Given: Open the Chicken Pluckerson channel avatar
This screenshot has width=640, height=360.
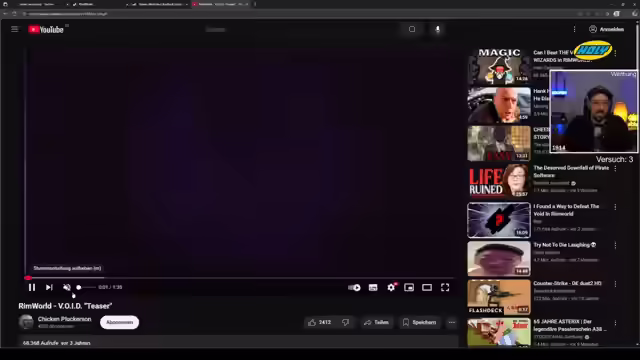Looking at the screenshot, I should click(26, 322).
